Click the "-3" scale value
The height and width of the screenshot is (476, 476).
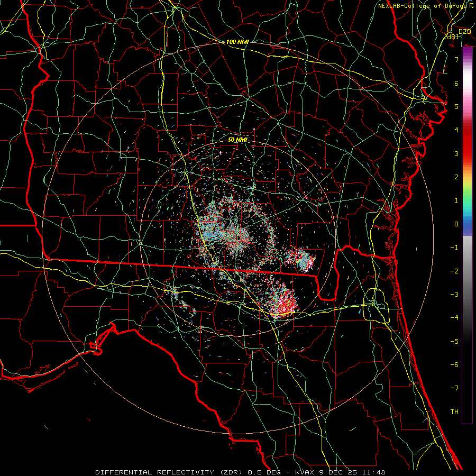pos(454,295)
